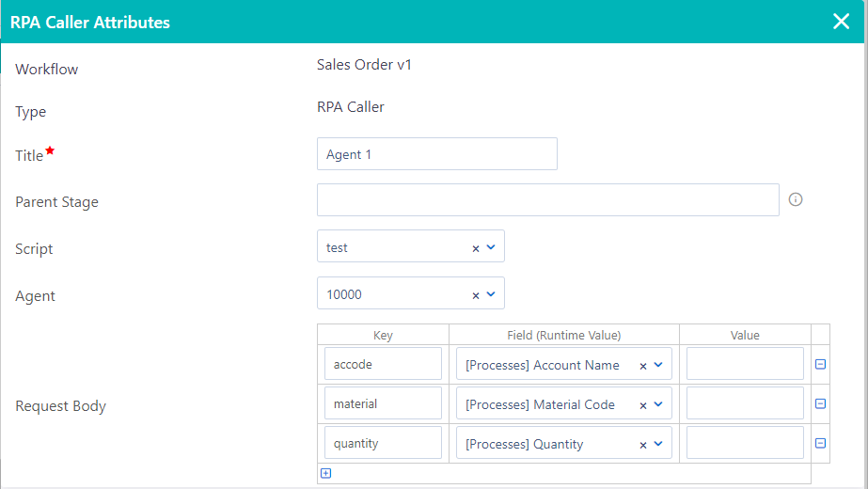Click the 'Sales Order v1' workflow text

(364, 65)
